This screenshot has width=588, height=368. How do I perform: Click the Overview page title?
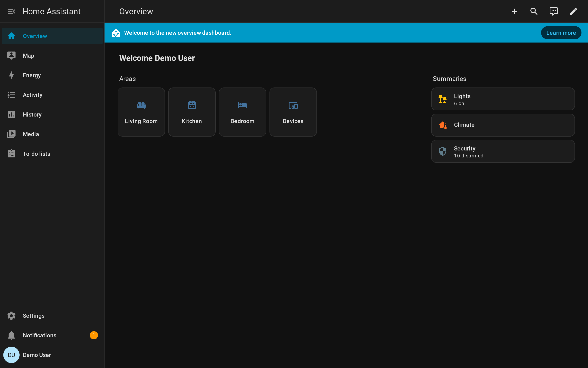point(136,11)
